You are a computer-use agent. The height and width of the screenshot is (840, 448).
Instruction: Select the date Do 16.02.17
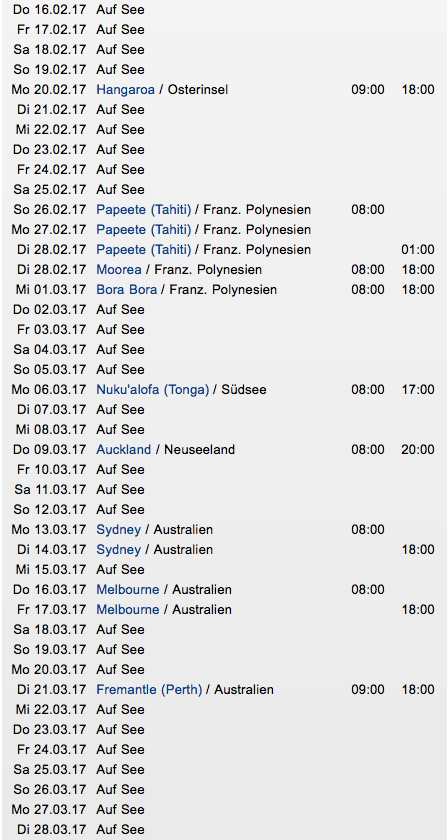[x=49, y=10]
